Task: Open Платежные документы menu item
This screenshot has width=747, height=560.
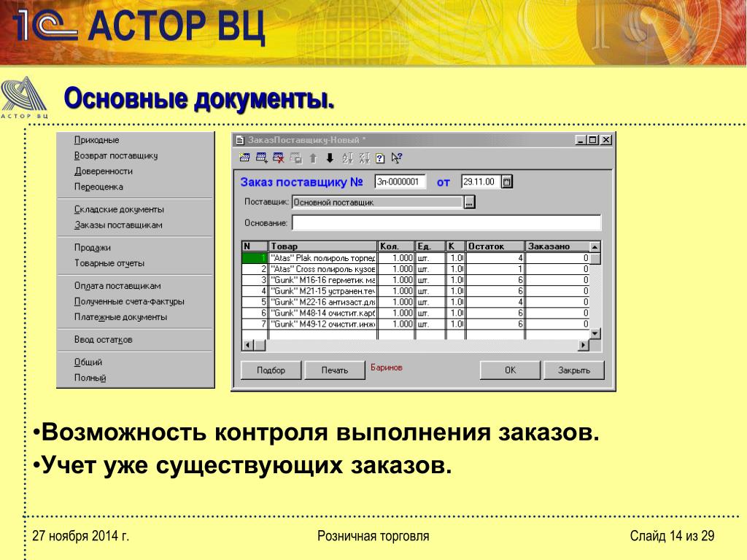Action: [120, 317]
